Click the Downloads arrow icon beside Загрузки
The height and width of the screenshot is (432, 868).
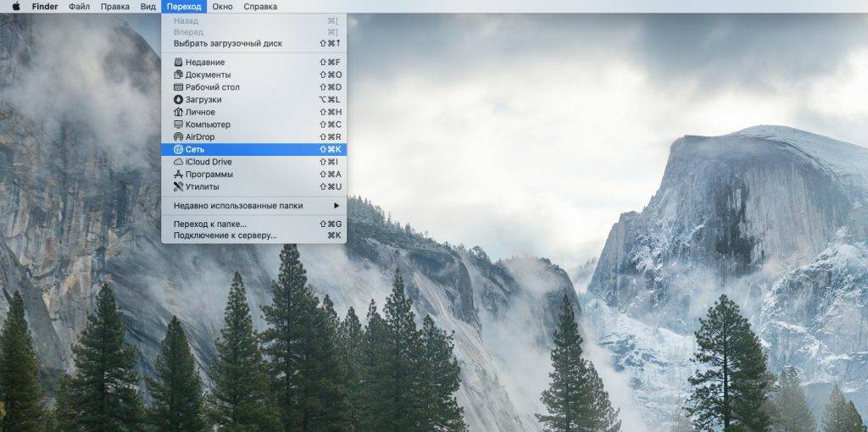click(x=178, y=99)
